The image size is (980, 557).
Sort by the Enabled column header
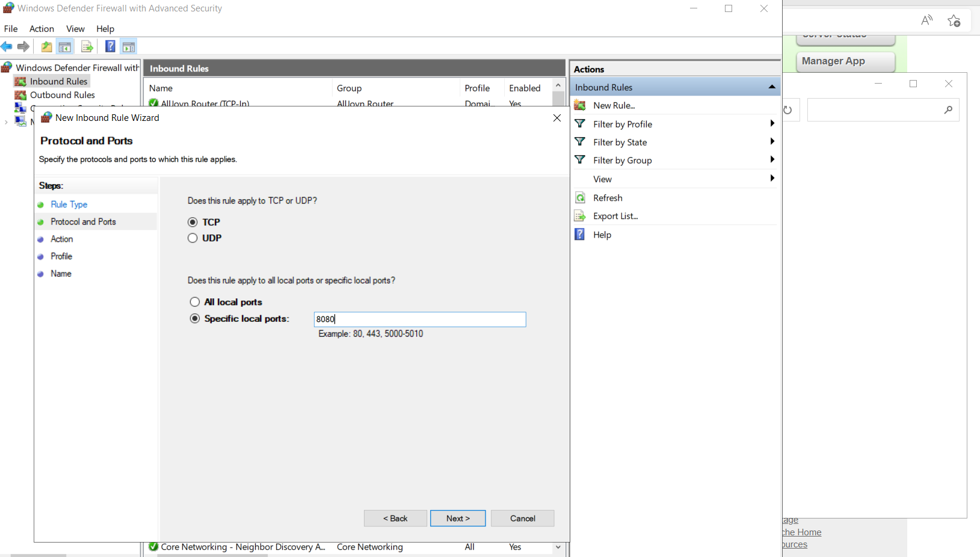528,88
